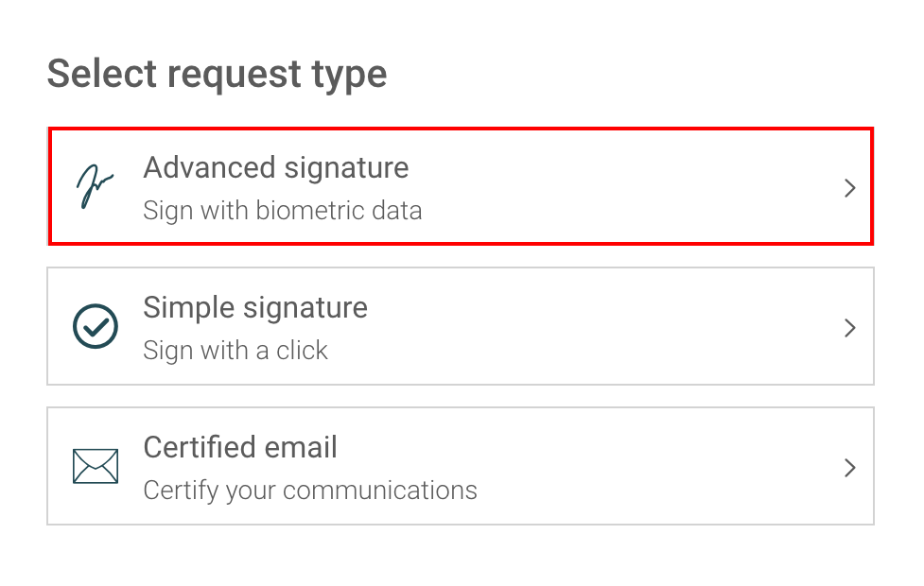This screenshot has height=586, width=924.
Task: Pick the middle request type card
Action: point(461,326)
